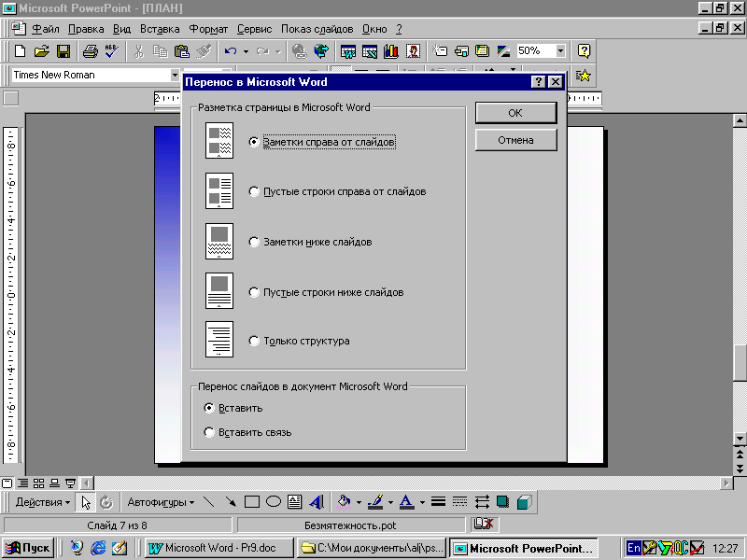Click the Office Assistant help icon
This screenshot has height=560, width=747.
[584, 51]
